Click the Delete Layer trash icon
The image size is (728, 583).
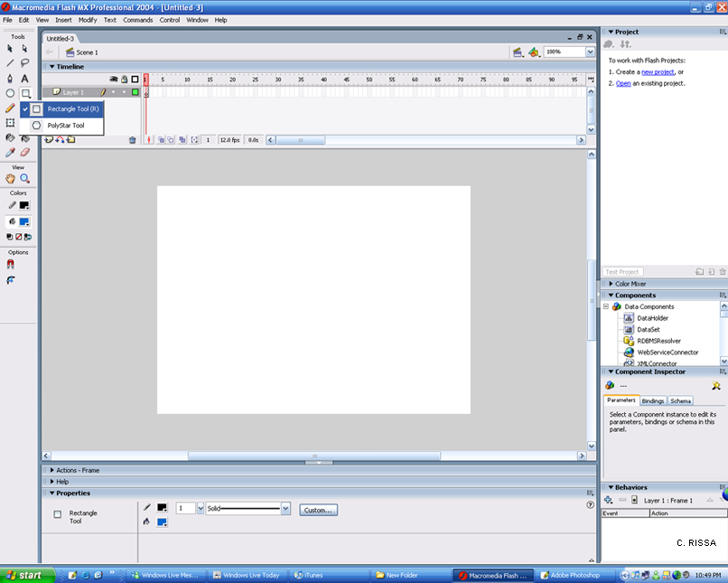[132, 140]
